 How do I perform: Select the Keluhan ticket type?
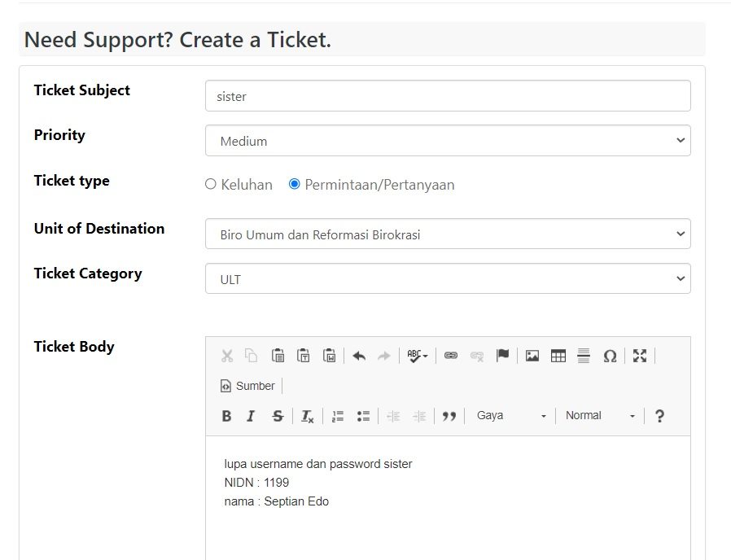point(211,185)
